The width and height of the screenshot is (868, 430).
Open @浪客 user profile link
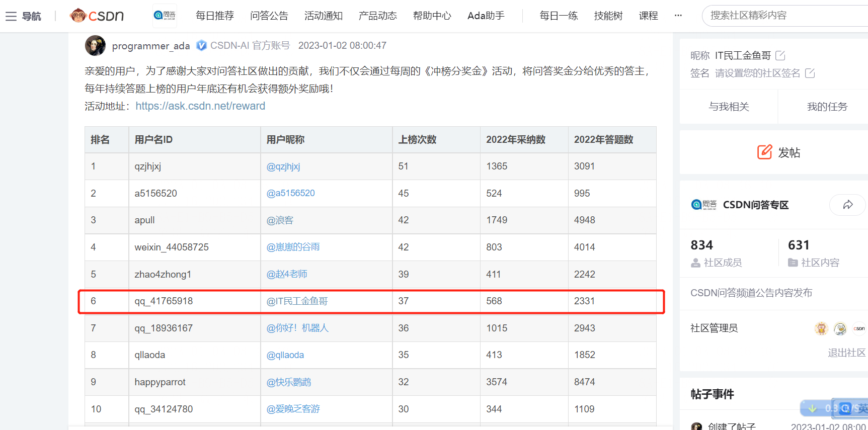280,220
